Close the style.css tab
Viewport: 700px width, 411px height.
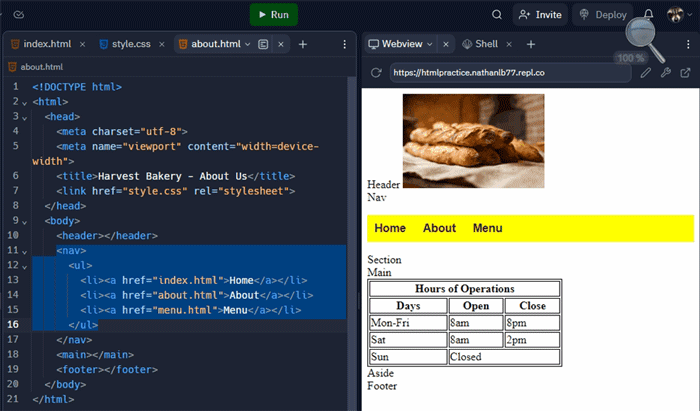(x=162, y=44)
